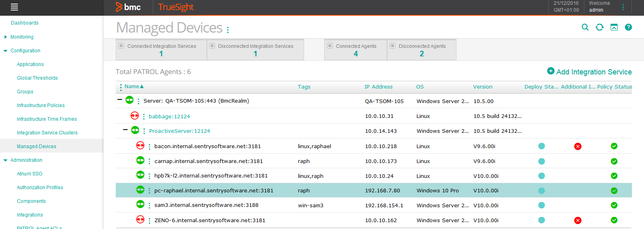Viewport: 644px width, 229px height.
Task: Click sam3 agent connected status icon
Action: (140, 204)
